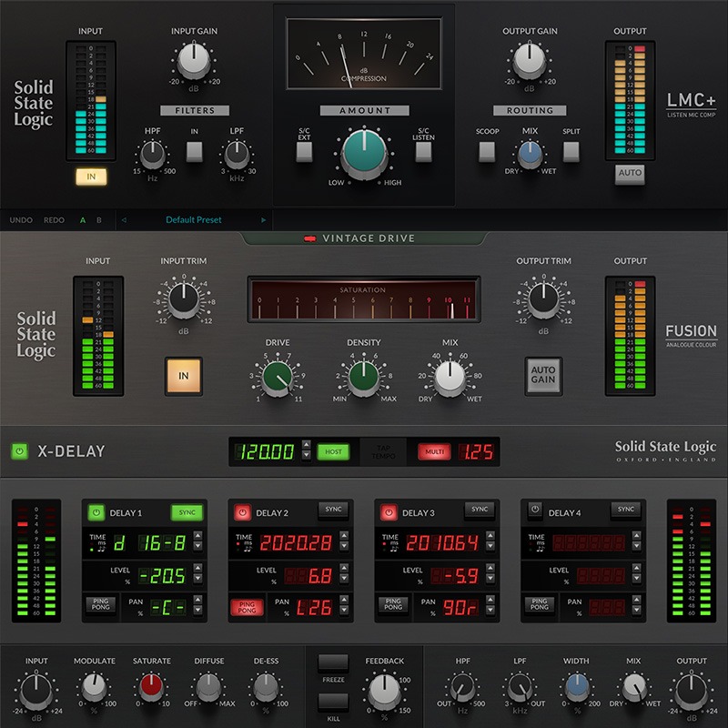This screenshot has width=728, height=728.
Task: Toggle Delay 2 PING PONG button
Action: 247,607
